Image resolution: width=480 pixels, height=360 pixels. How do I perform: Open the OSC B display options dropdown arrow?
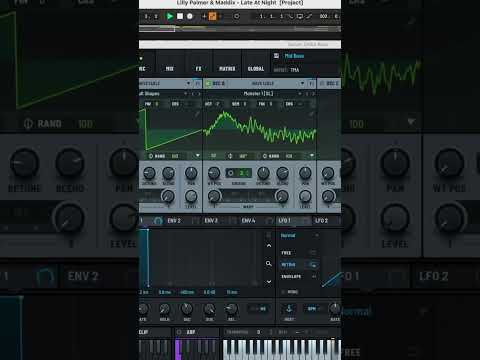click(x=312, y=156)
